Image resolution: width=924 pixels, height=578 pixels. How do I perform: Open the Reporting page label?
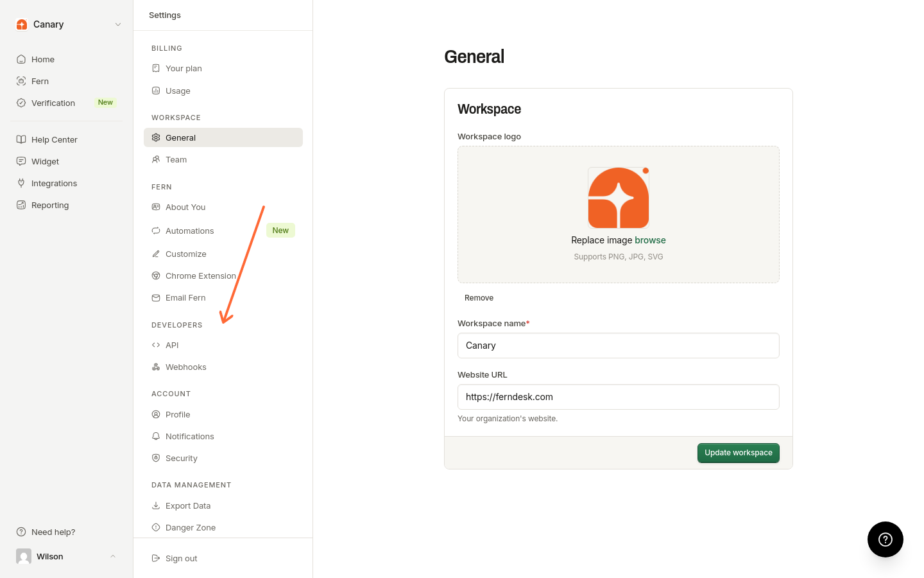coord(50,205)
